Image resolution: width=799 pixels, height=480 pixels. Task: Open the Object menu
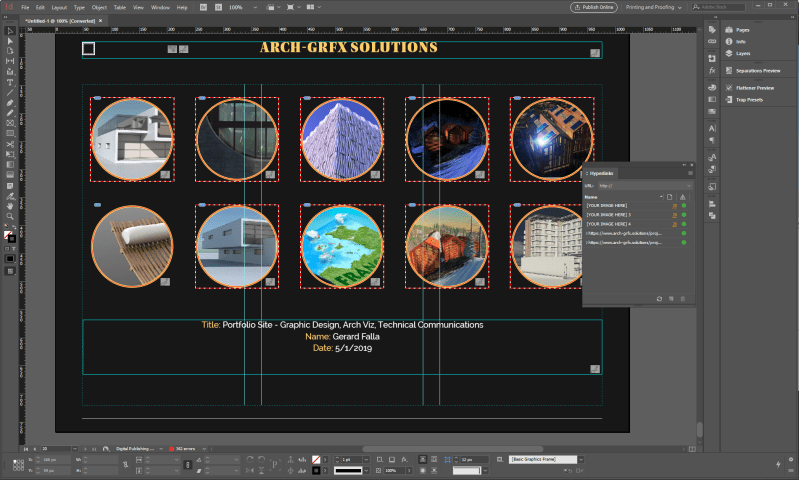click(x=99, y=8)
